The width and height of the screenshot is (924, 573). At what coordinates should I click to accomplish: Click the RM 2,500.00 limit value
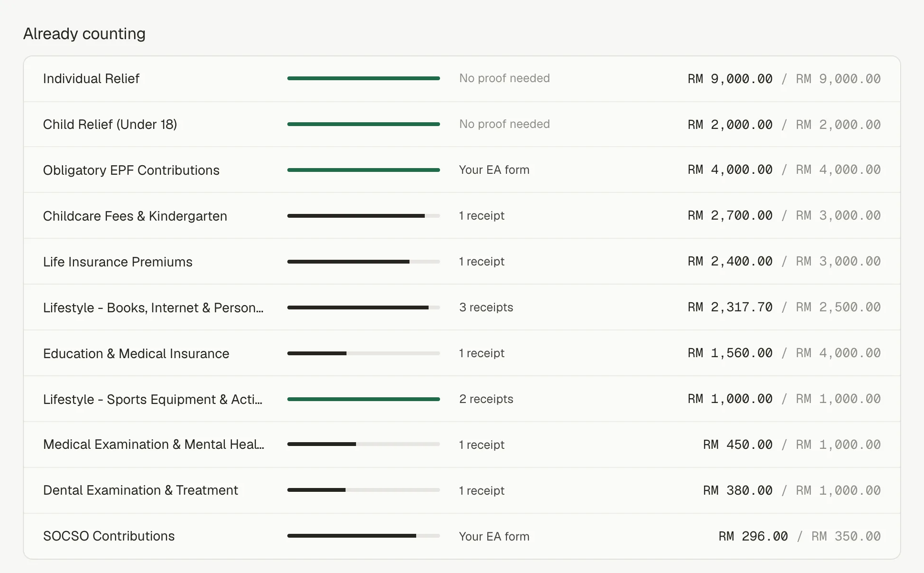(838, 307)
